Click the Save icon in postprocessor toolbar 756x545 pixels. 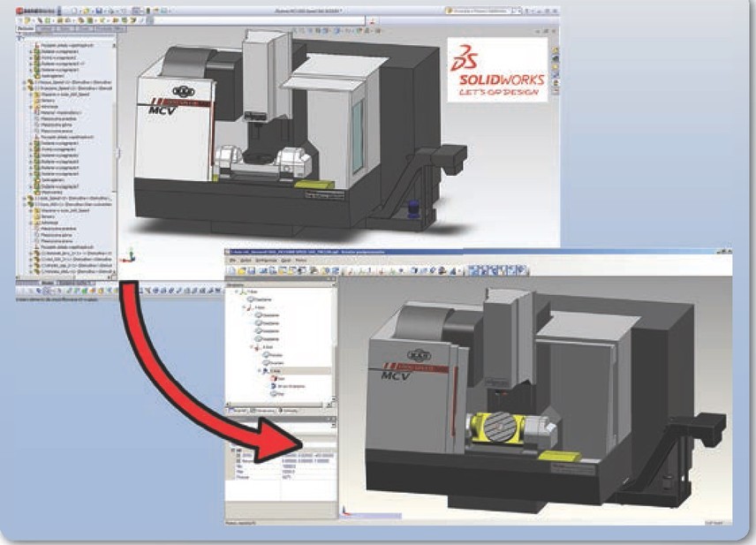[x=251, y=271]
